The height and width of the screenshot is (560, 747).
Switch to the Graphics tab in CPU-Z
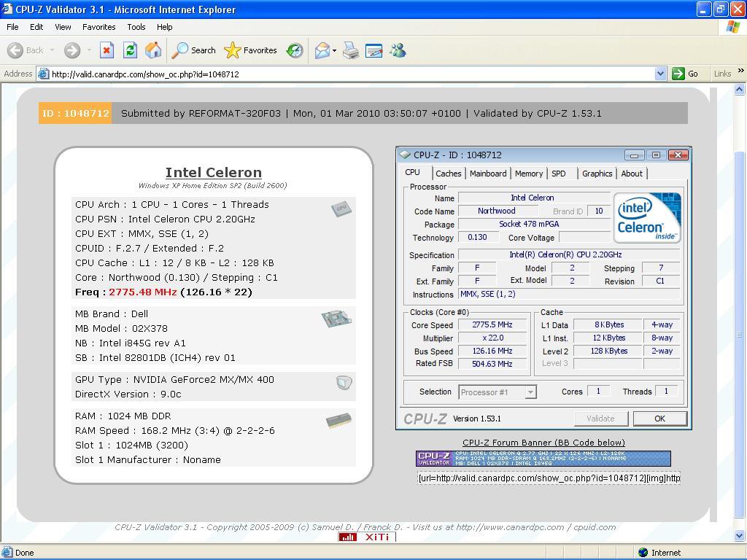pos(597,174)
